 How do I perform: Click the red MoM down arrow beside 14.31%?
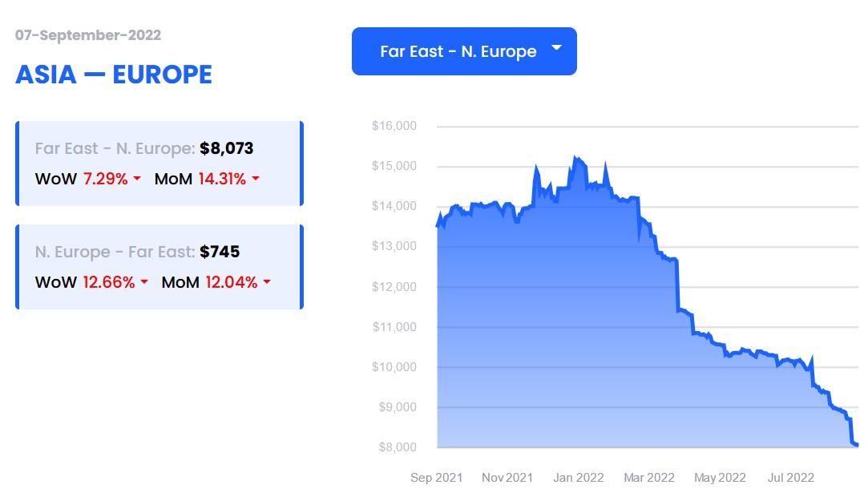point(256,179)
